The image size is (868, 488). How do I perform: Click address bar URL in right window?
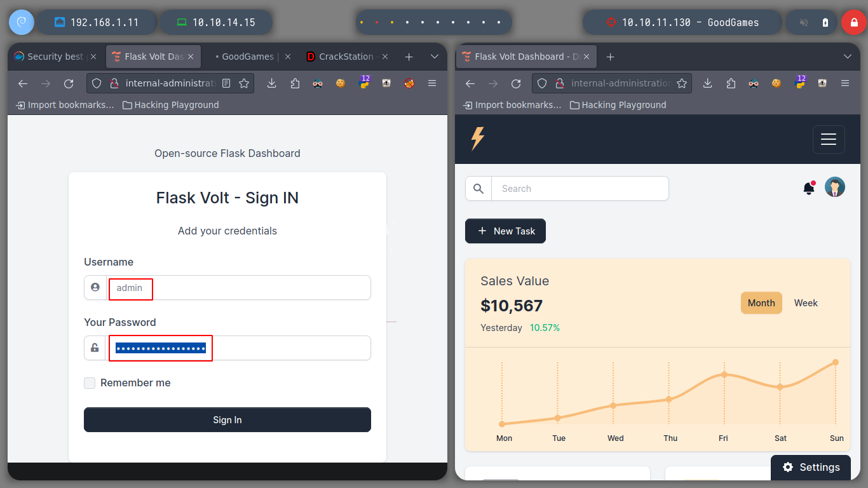(621, 83)
